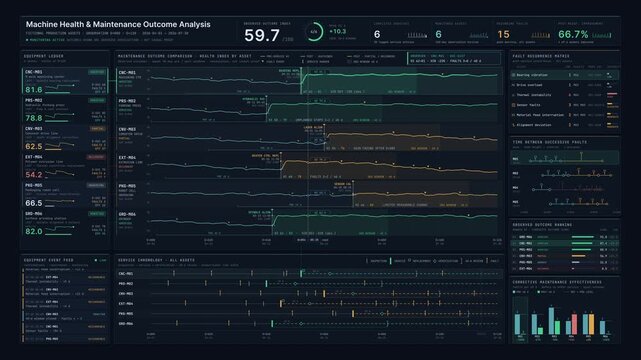Click the PRS-M02 green service marker in chronology
Image resolution: width=641 pixels, height=360 pixels.
coord(267,284)
